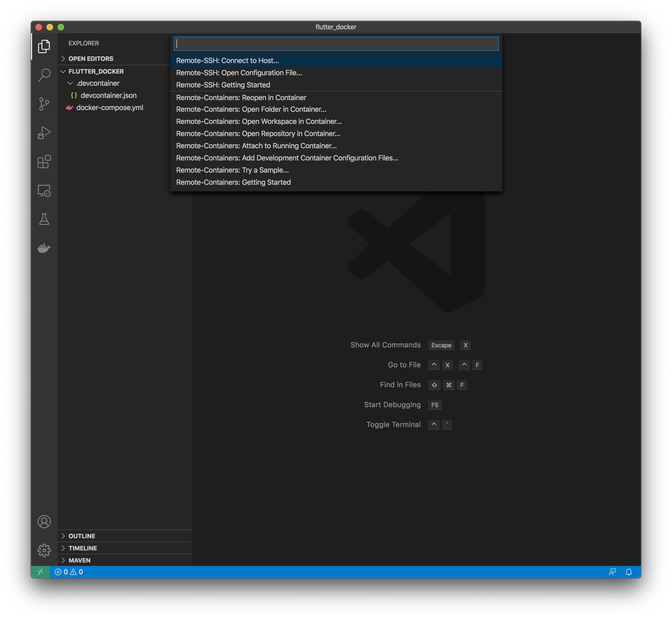Click the Remote window indicator in status bar
Image resolution: width=672 pixels, height=619 pixels.
click(40, 572)
